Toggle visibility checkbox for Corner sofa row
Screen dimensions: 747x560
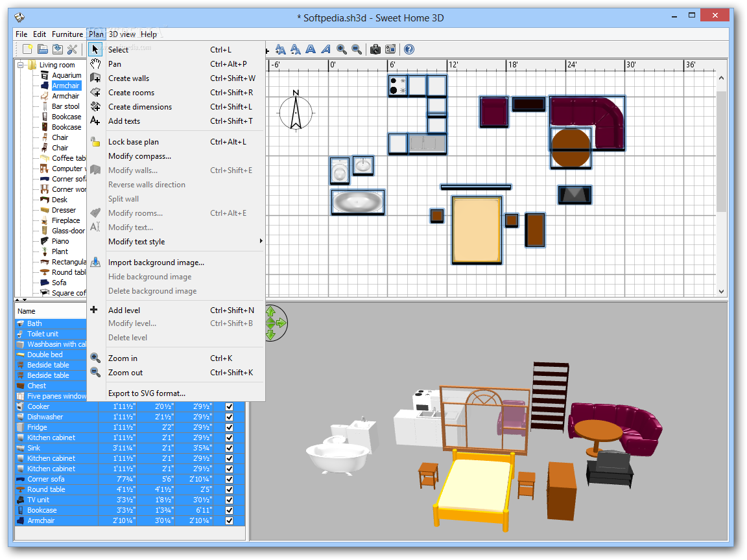pyautogui.click(x=229, y=480)
